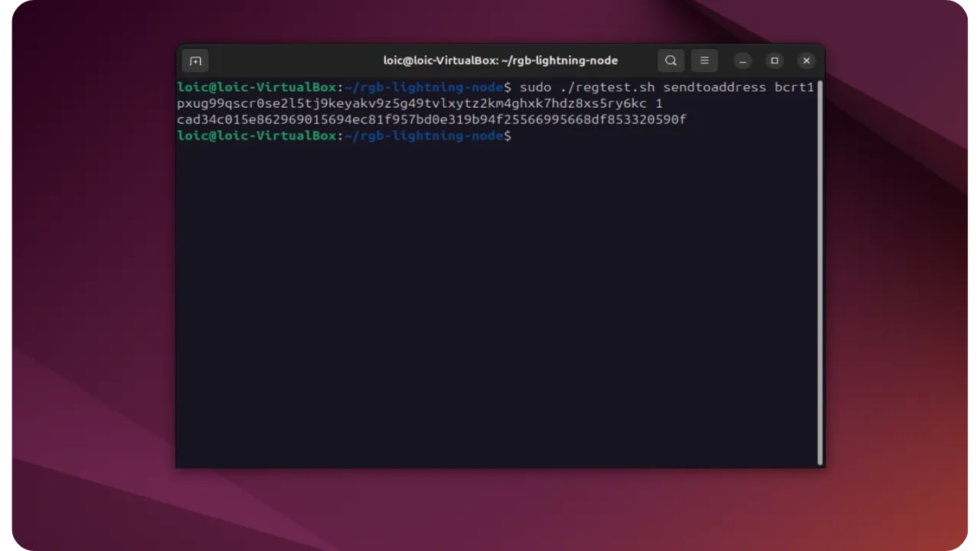The height and width of the screenshot is (551, 980).
Task: Minimize the terminal window
Action: coord(742,60)
